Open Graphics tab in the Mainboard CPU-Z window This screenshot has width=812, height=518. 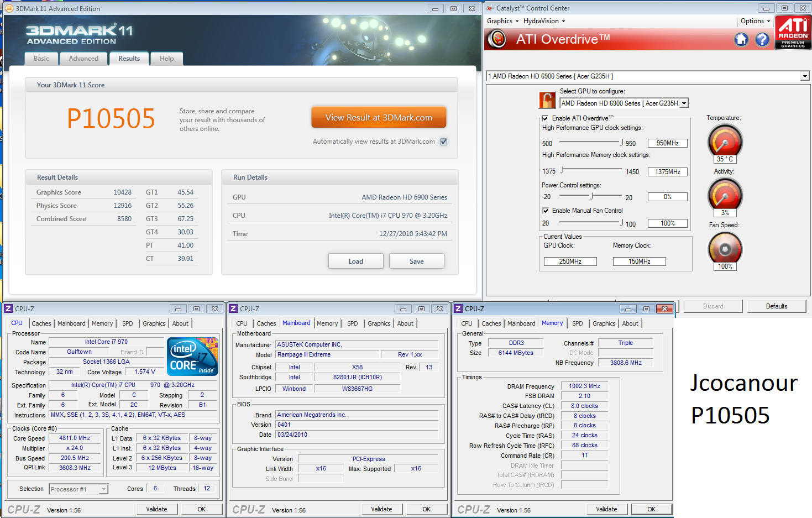(379, 323)
